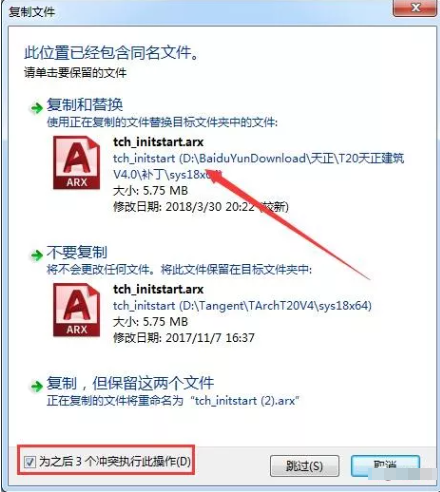Viewport: 440px width, 492px height.
Task: Choose the 复制和替换 option heading
Action: pos(85,105)
